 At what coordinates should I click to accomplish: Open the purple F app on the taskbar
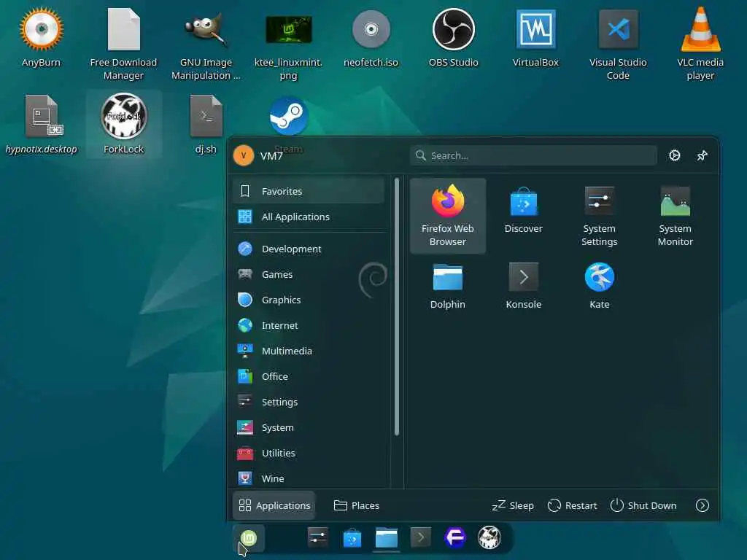[x=455, y=537]
